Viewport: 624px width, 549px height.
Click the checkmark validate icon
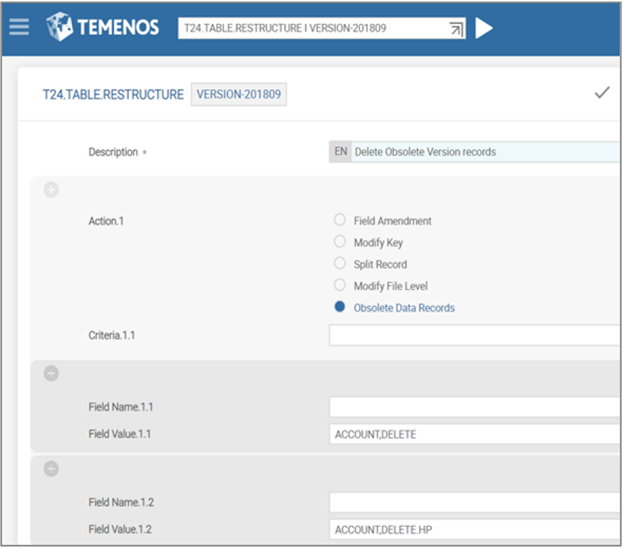click(x=601, y=93)
